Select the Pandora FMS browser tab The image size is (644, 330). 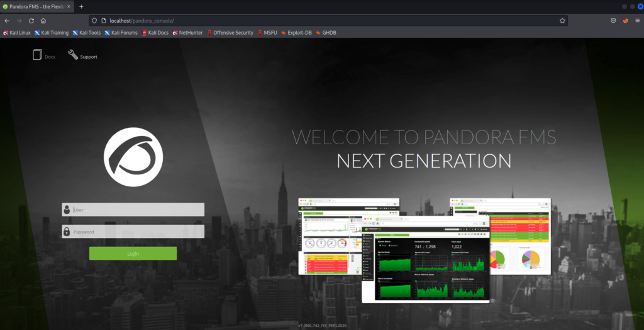pos(37,6)
